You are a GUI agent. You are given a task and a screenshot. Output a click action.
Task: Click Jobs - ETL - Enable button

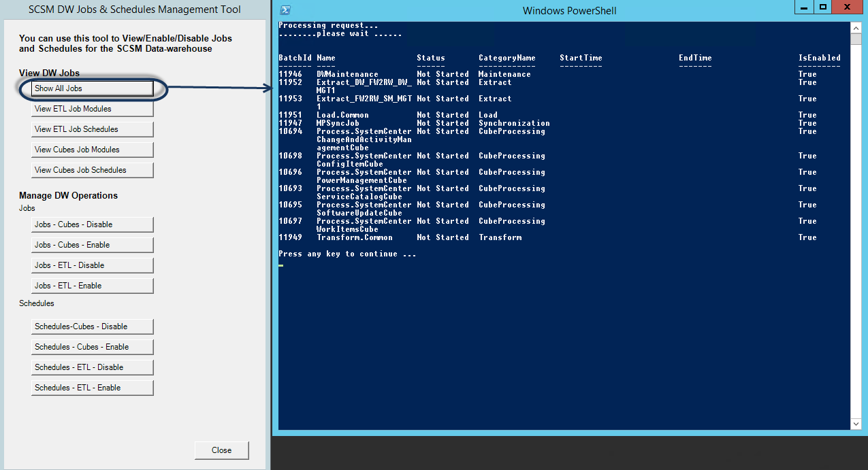(x=93, y=286)
